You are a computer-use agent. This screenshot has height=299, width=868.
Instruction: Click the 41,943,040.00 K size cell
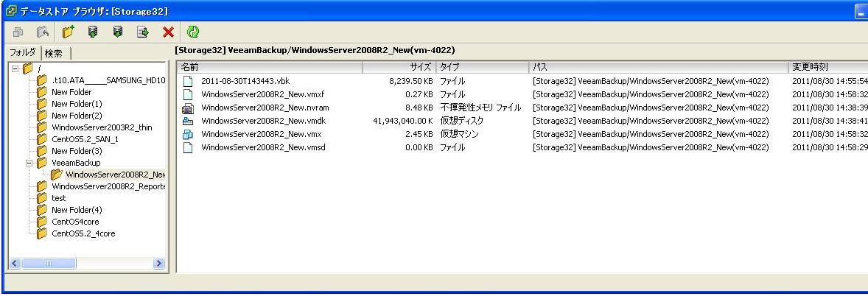(x=403, y=121)
